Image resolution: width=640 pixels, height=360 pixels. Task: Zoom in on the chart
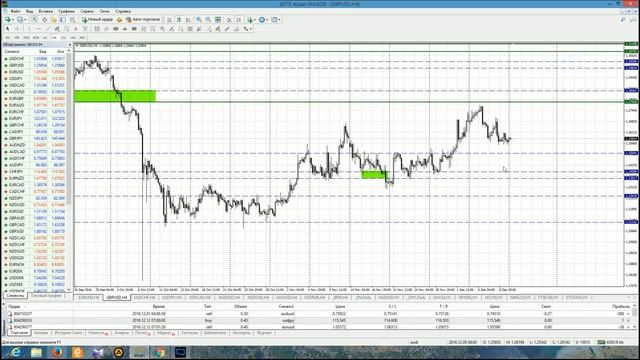[199, 20]
